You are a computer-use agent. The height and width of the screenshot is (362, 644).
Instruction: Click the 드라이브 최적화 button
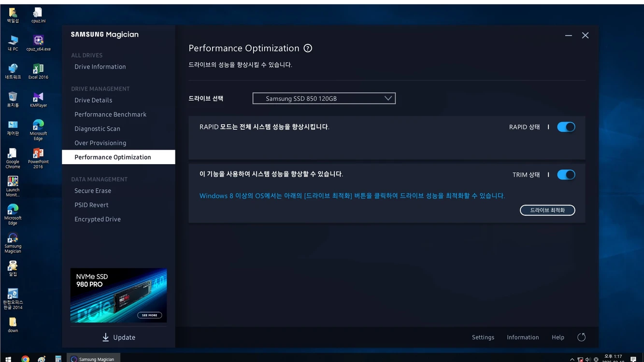tap(547, 210)
